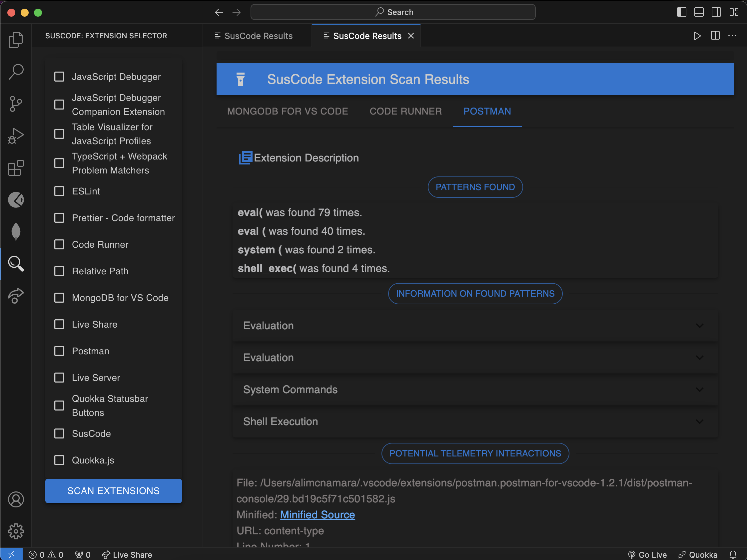Toggle secondary side bar layout icon

716,12
